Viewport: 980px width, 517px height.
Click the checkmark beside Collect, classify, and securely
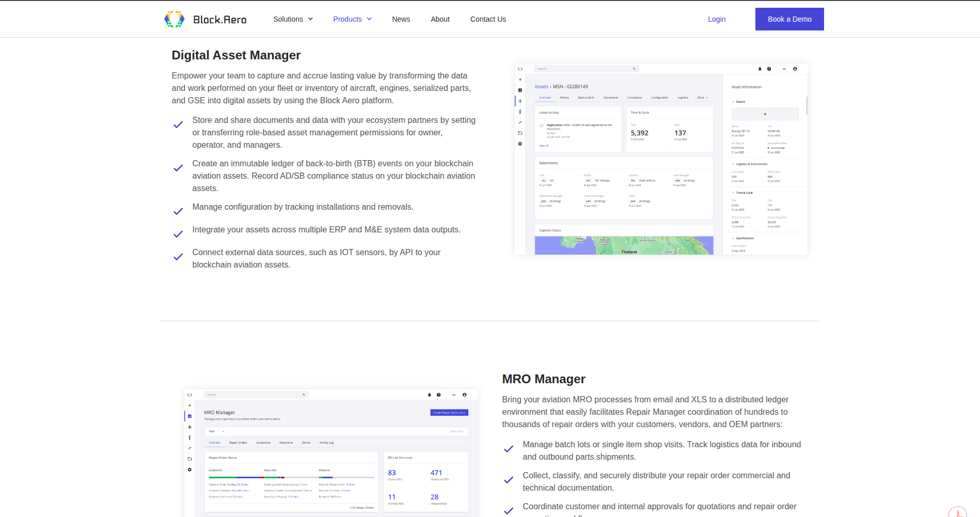coord(509,480)
